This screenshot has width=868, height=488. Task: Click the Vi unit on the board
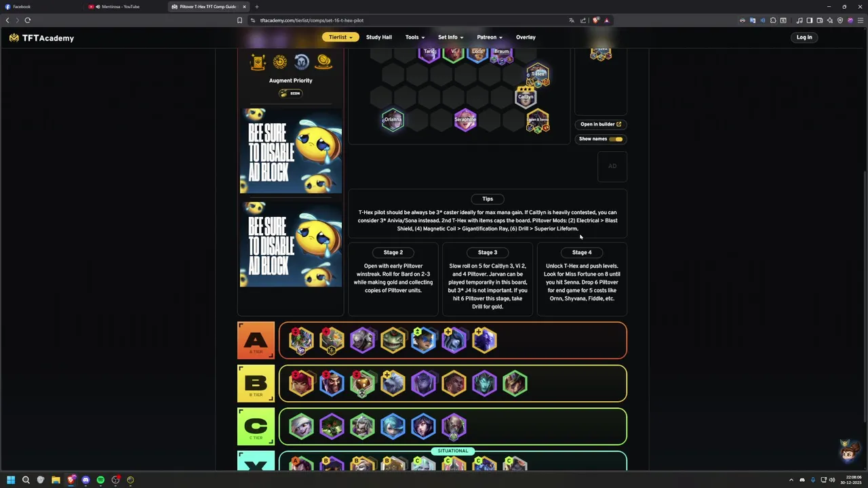[x=454, y=54]
